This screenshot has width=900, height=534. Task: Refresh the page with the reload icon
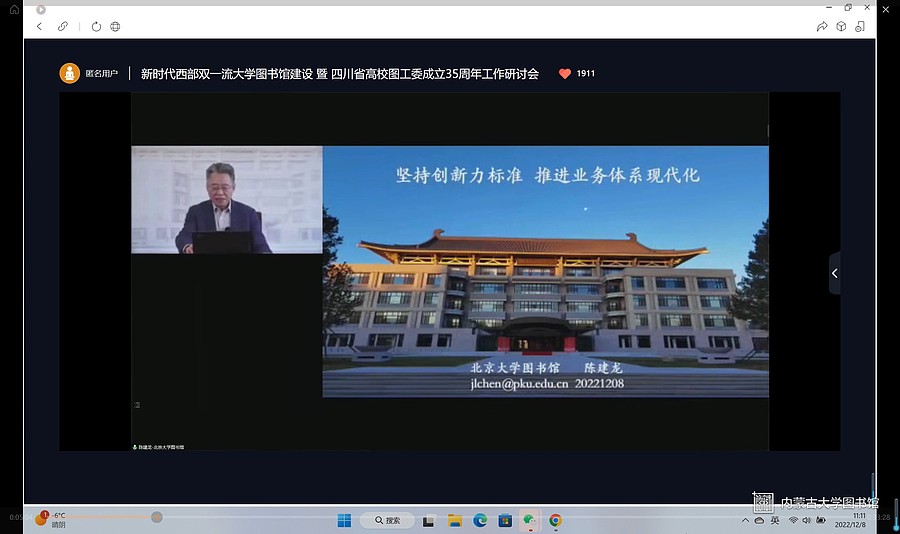(x=96, y=26)
